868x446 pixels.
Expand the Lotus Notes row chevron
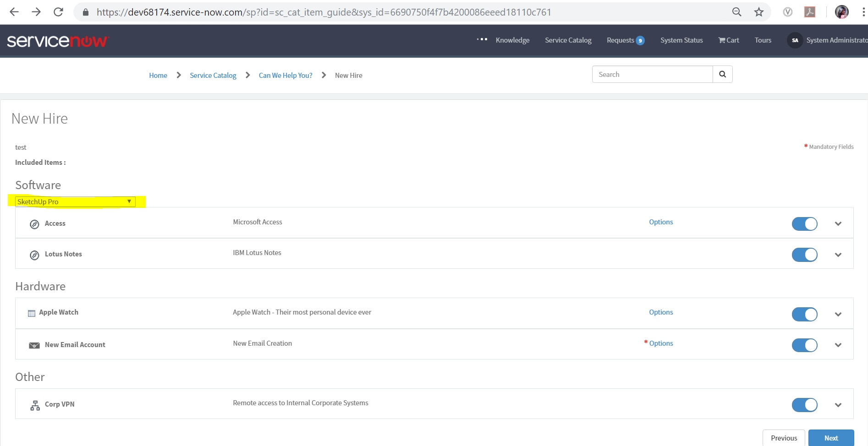pos(838,255)
